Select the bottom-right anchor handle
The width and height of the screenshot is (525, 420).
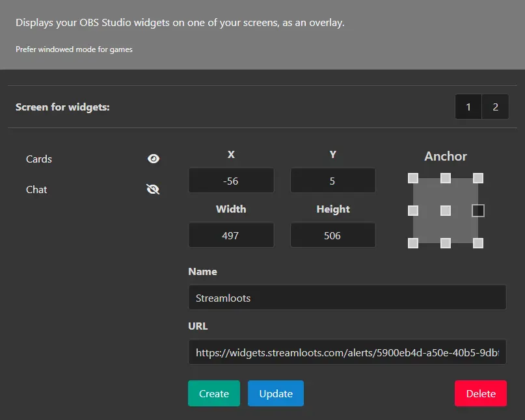tap(479, 243)
